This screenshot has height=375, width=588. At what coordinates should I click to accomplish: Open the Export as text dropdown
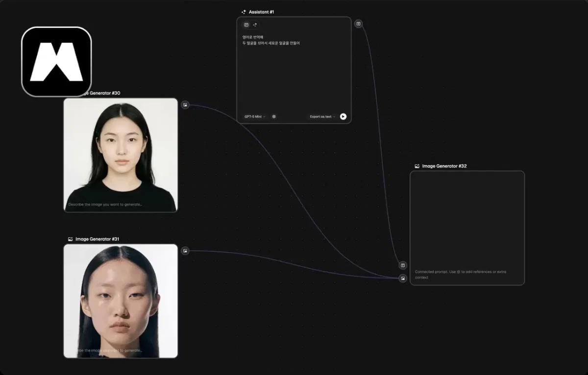pos(322,117)
